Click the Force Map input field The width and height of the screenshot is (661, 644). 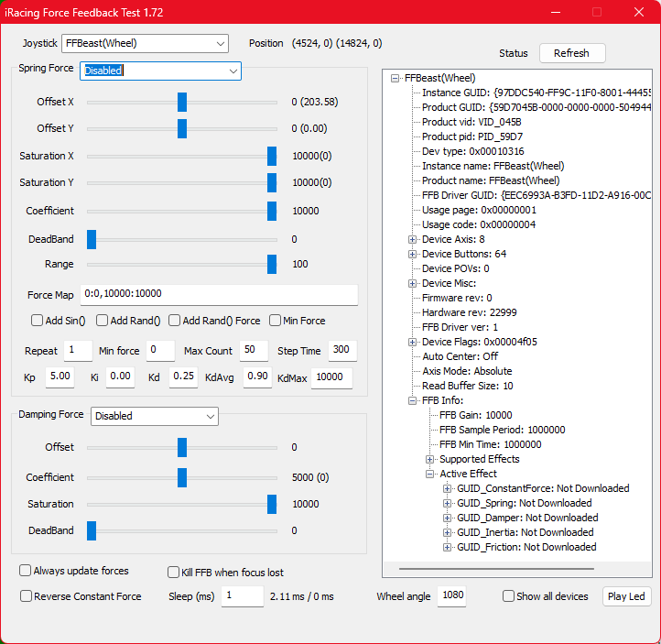219,294
